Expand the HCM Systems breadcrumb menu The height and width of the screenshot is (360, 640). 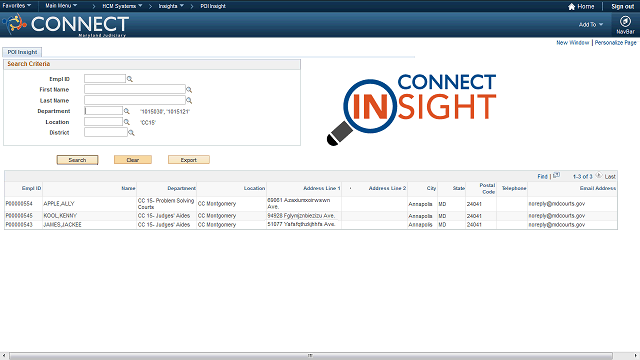click(x=122, y=6)
